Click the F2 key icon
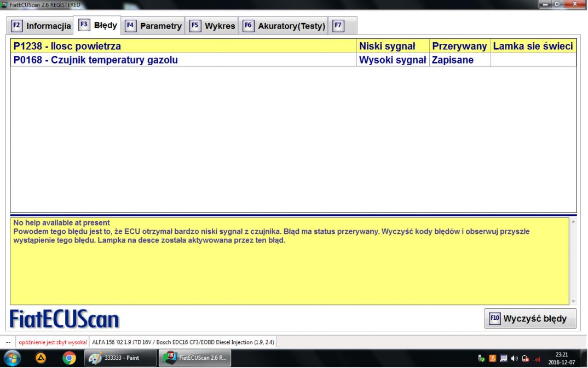Image resolution: width=588 pixels, height=368 pixels. click(16, 26)
